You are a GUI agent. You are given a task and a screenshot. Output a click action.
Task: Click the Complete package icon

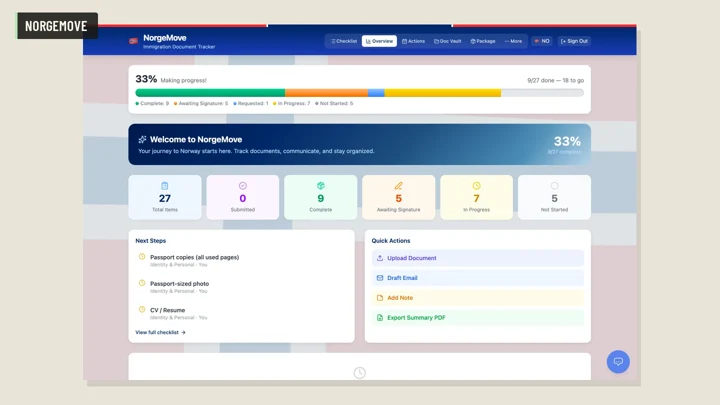point(321,186)
